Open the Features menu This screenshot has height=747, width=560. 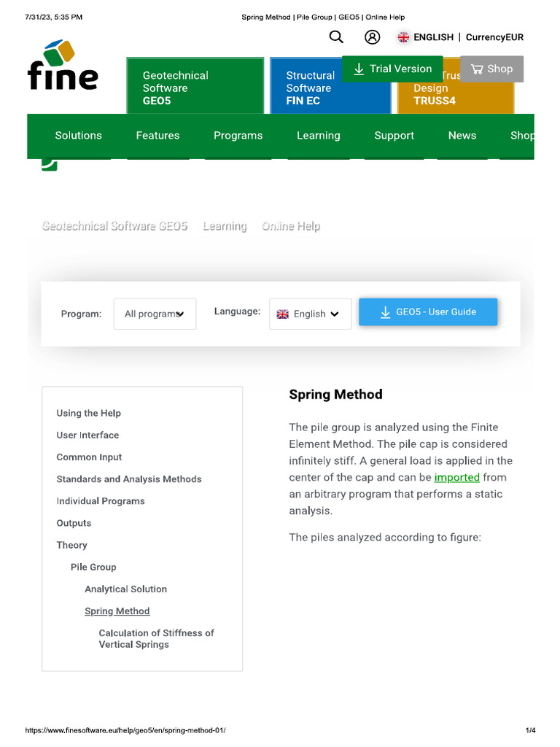[157, 136]
